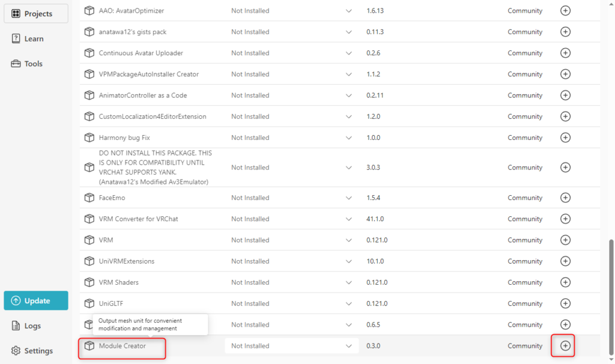Click the blue Update button
Viewport: 615px width, 364px height.
pos(36,300)
